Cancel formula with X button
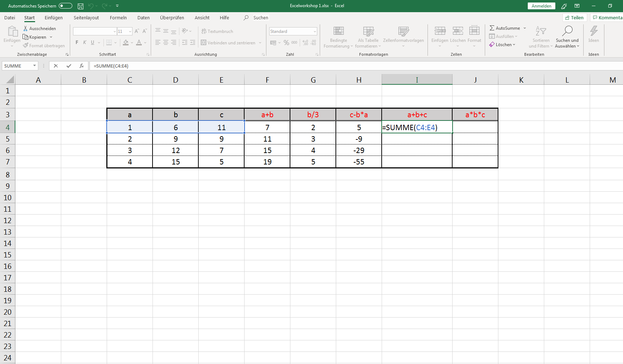 (x=56, y=66)
